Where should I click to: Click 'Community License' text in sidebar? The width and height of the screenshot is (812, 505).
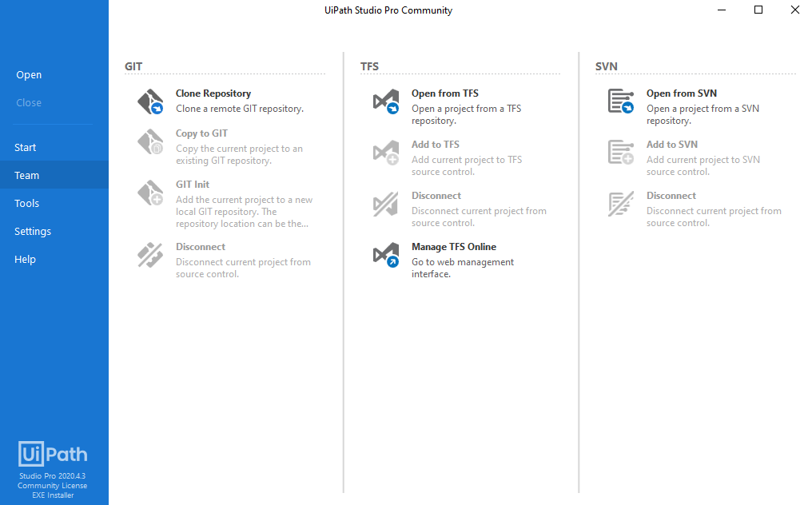pyautogui.click(x=52, y=486)
